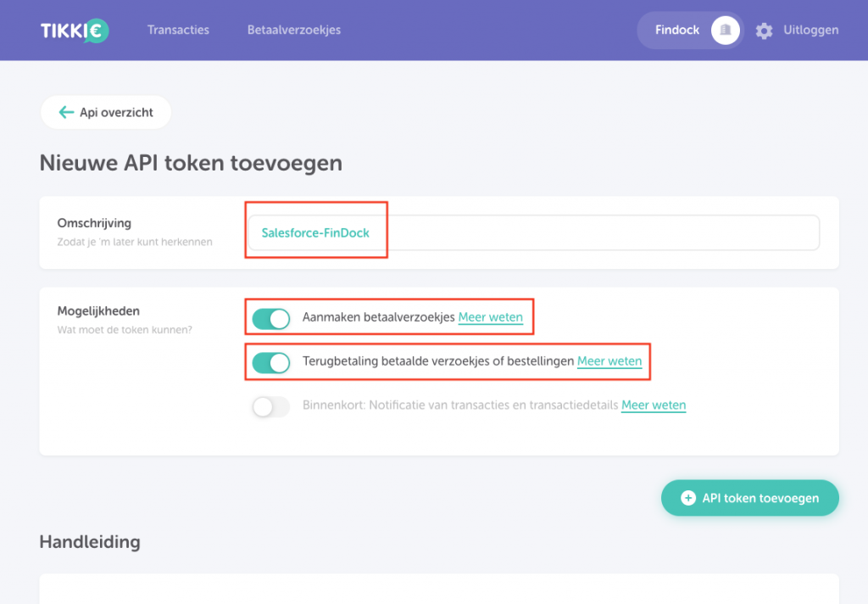The width and height of the screenshot is (868, 604).
Task: Open the Transacties menu item
Action: point(178,29)
